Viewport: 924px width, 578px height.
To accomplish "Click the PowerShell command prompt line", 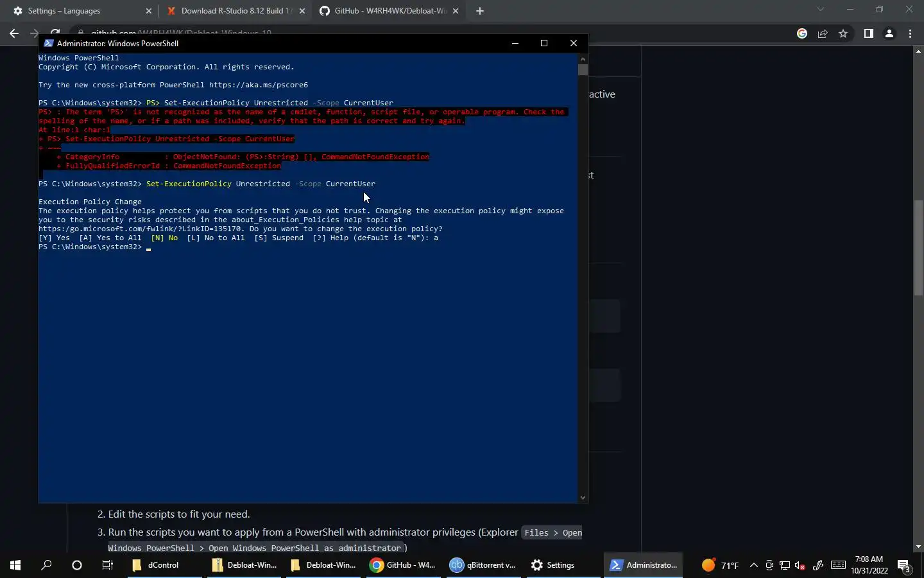I will 94,247.
